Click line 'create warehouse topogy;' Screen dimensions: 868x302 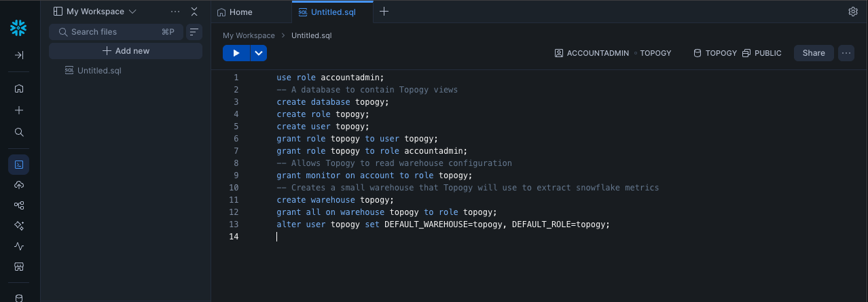335,200
